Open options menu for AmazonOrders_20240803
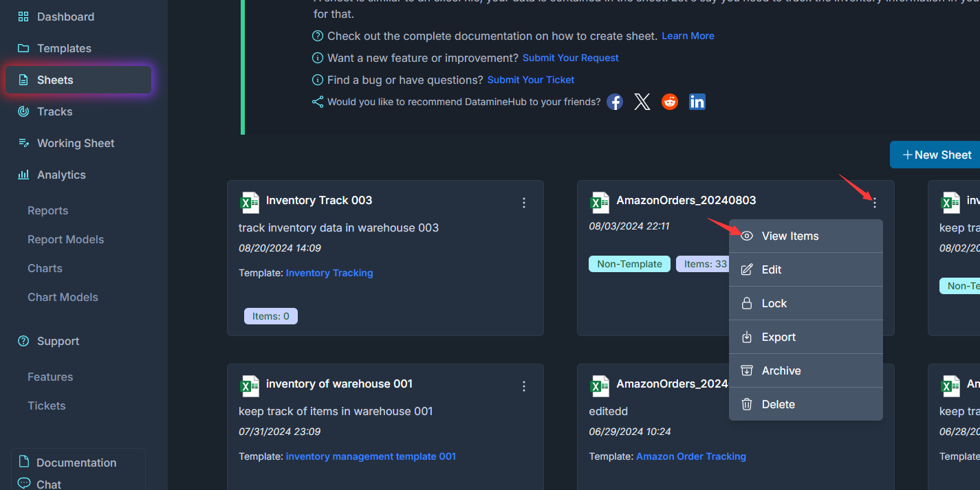 pyautogui.click(x=875, y=203)
